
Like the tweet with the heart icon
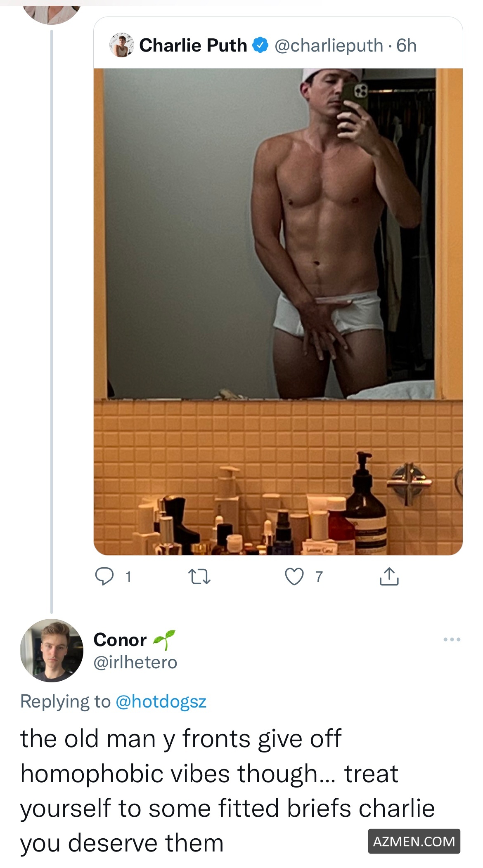(294, 576)
